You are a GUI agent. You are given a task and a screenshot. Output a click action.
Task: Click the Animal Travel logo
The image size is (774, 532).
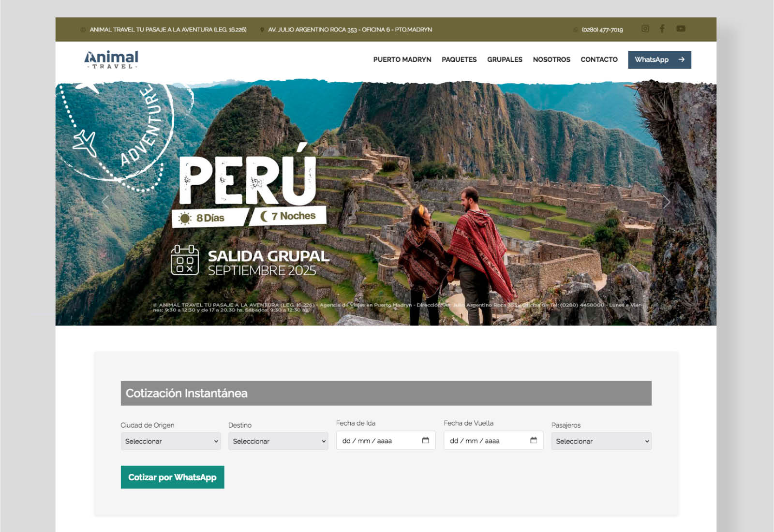coord(112,59)
